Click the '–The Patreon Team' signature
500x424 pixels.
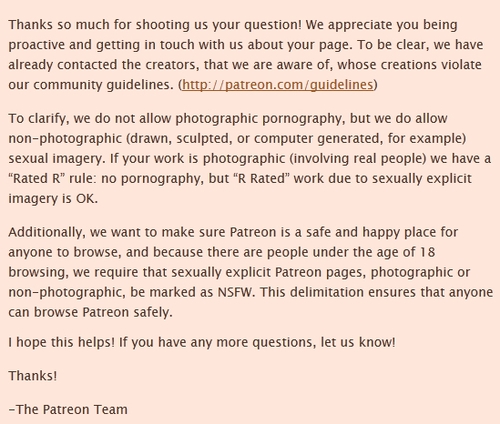pyautogui.click(x=68, y=409)
